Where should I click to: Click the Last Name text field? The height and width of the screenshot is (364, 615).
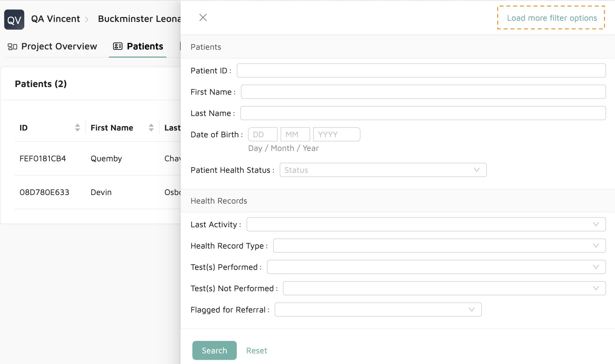click(423, 113)
